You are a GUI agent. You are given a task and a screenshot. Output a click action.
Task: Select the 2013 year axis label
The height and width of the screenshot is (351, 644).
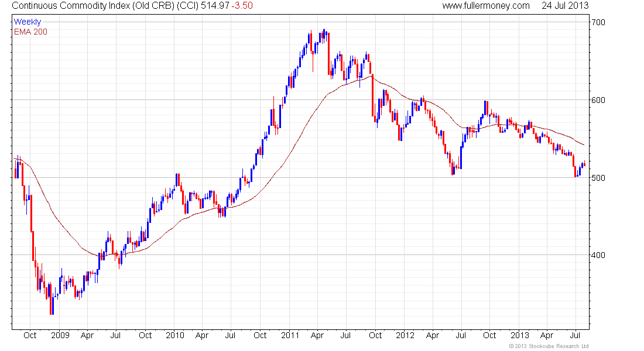point(519,335)
